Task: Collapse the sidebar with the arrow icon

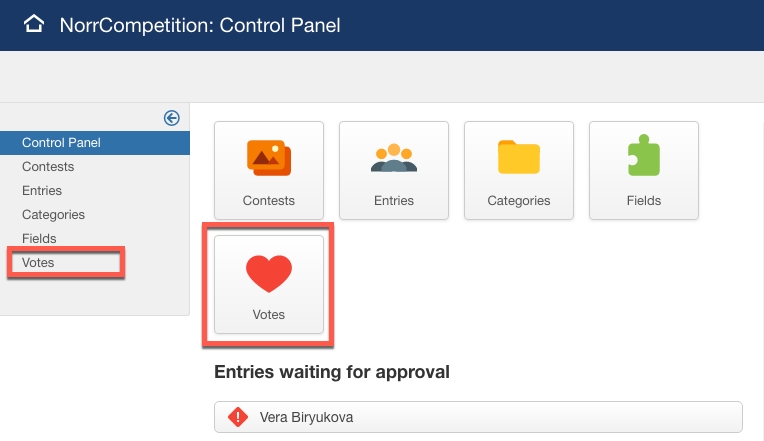Action: [171, 118]
